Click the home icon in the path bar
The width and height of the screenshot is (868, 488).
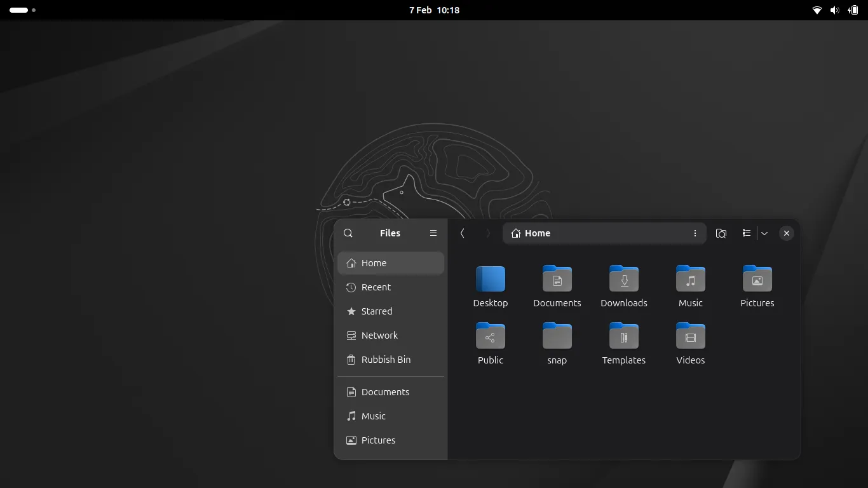pos(515,233)
